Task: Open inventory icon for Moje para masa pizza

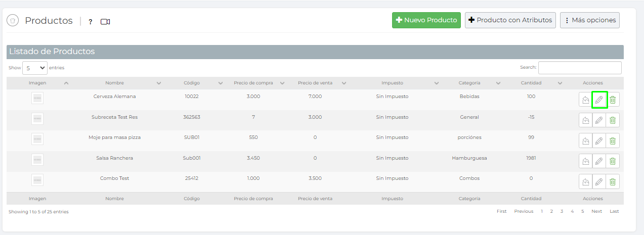Action: pyautogui.click(x=585, y=140)
